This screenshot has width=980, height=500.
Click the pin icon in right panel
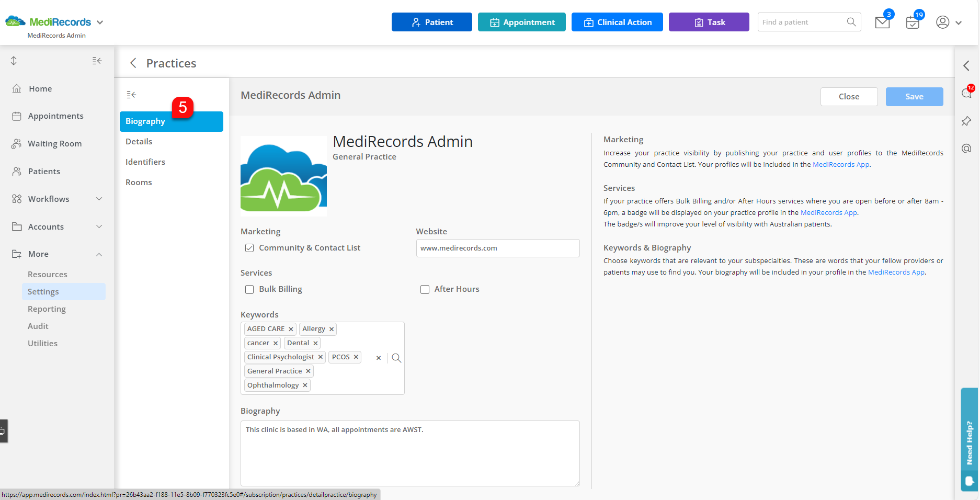point(966,121)
